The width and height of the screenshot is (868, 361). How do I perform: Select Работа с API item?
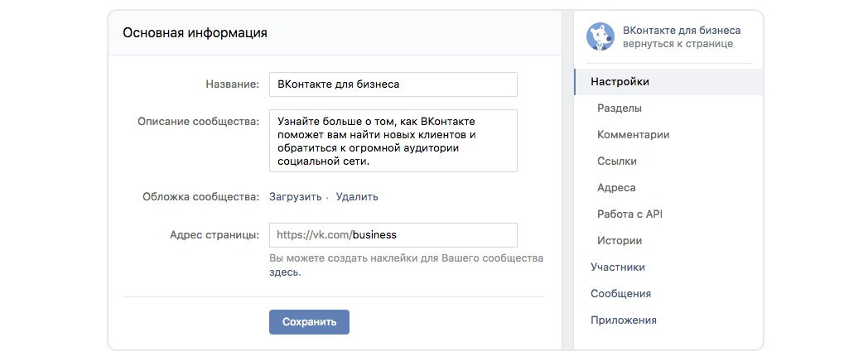pos(629,214)
